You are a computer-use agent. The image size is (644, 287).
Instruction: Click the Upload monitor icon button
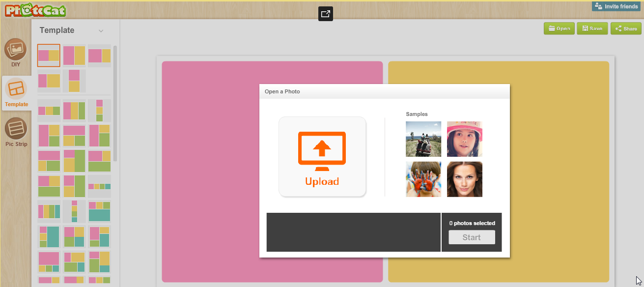point(322,157)
